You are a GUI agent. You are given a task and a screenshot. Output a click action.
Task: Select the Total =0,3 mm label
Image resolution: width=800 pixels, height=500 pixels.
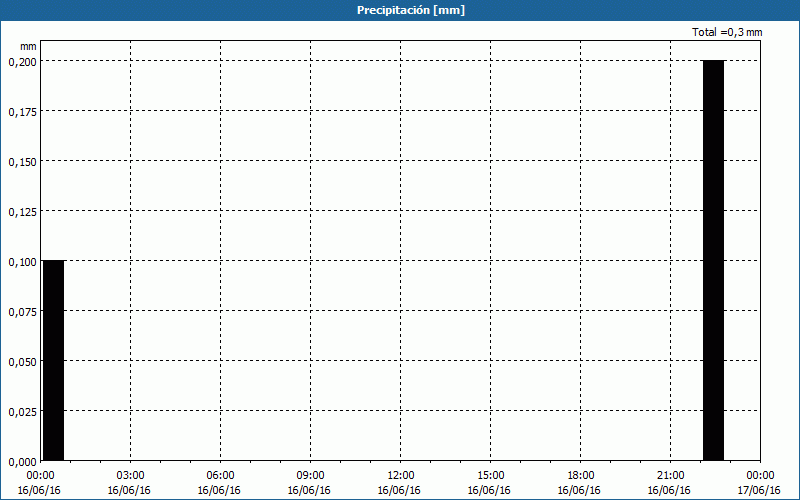point(727,32)
